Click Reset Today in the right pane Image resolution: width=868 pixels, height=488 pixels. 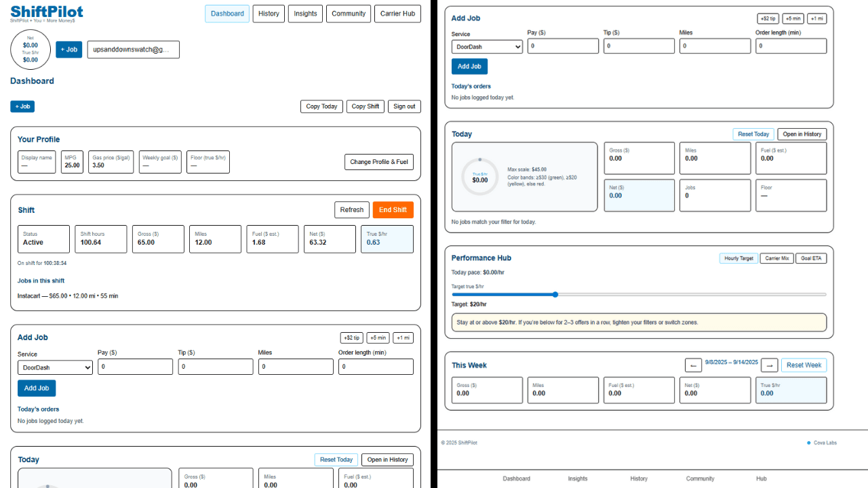tap(753, 134)
